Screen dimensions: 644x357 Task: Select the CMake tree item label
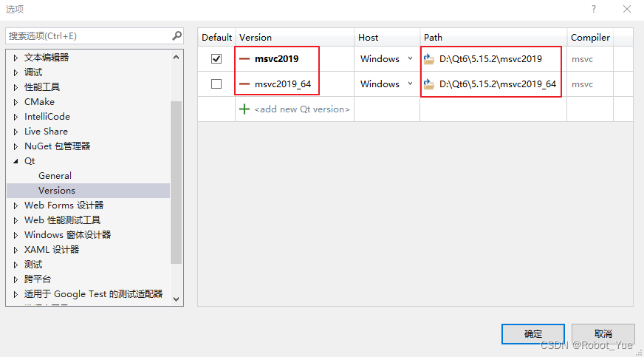click(x=39, y=101)
